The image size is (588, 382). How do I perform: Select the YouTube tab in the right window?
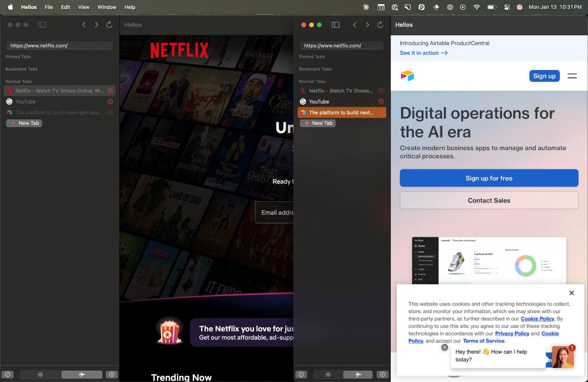[342, 102]
